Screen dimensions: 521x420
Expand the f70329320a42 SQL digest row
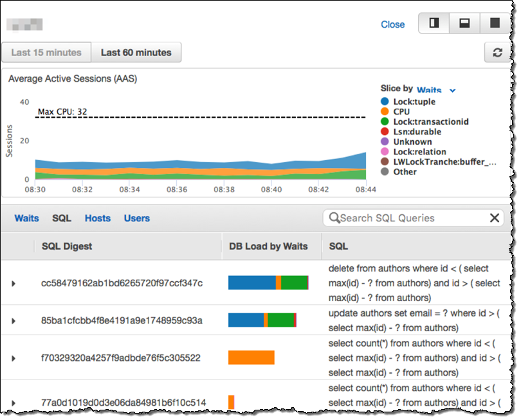[x=14, y=358]
